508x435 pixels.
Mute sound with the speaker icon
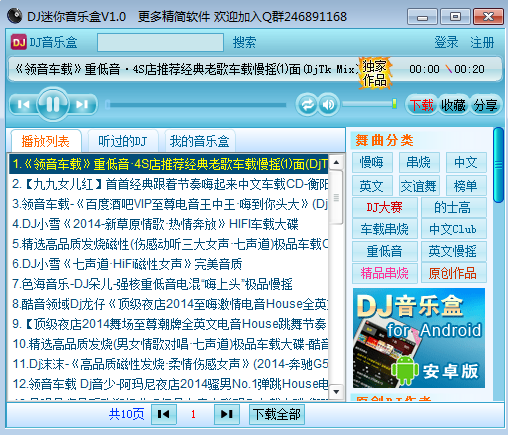tap(329, 105)
